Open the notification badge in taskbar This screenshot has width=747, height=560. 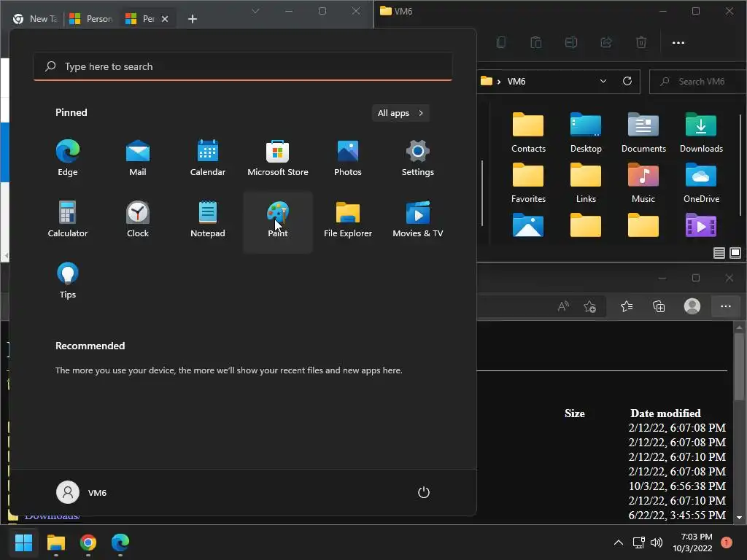(727, 542)
